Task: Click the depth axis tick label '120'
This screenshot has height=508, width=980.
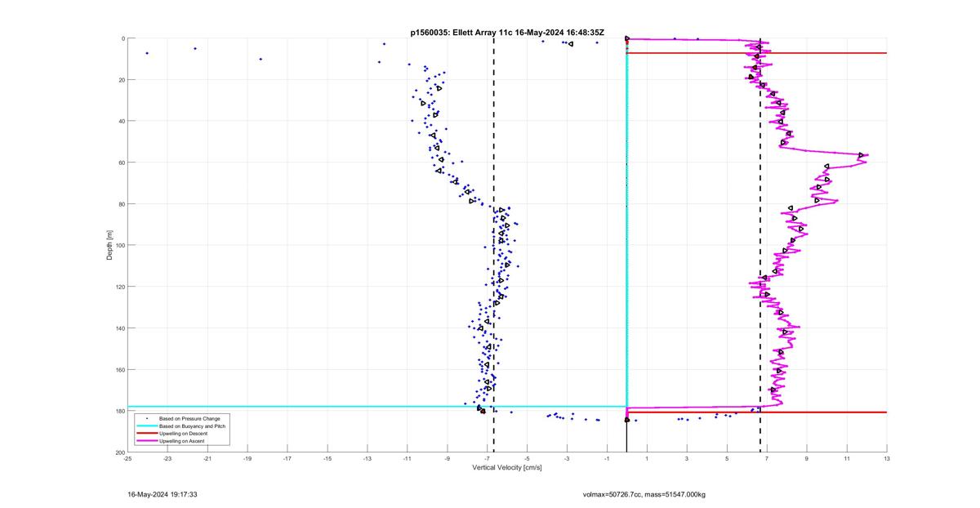Action: (x=119, y=287)
